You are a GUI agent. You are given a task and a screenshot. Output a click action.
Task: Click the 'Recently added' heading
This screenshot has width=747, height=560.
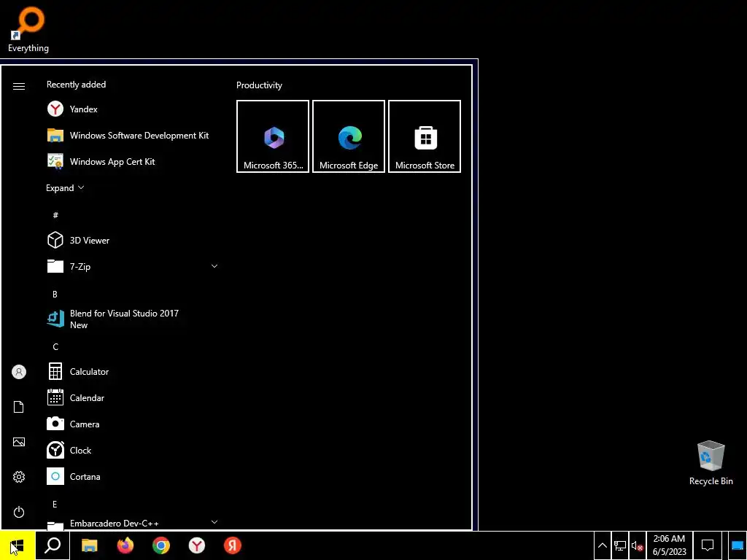76,85
